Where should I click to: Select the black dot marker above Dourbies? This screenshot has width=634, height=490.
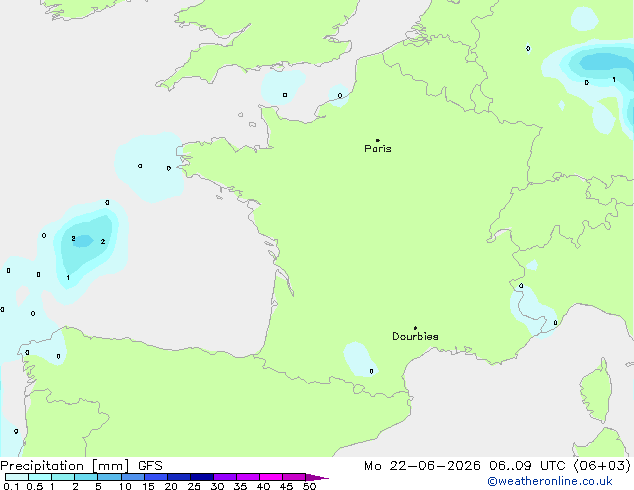click(415, 328)
